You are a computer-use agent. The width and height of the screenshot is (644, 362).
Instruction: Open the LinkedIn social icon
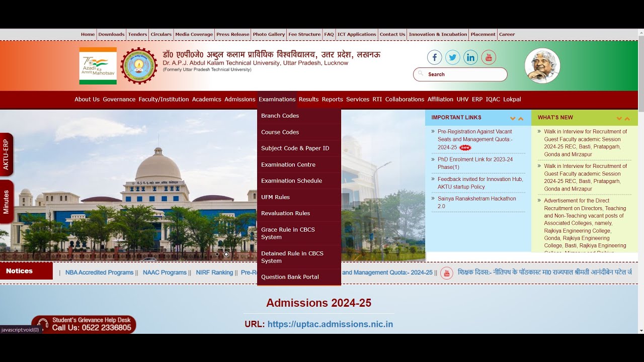click(470, 57)
